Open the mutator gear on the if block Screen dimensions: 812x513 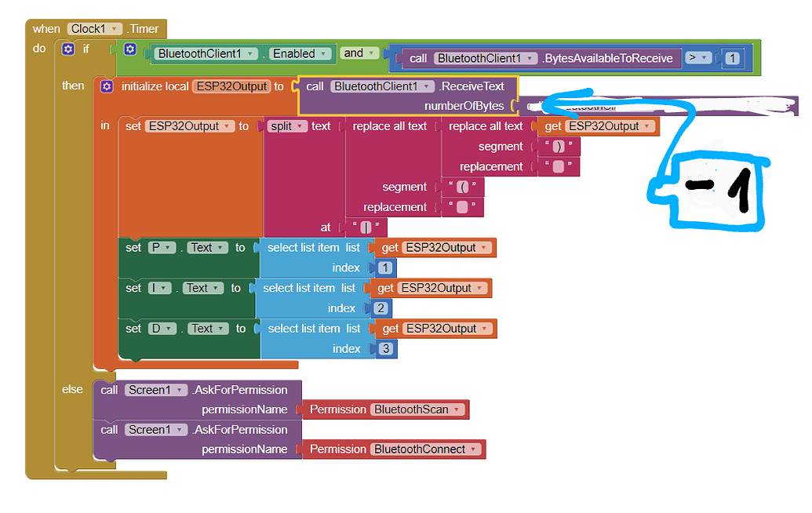(x=69, y=49)
